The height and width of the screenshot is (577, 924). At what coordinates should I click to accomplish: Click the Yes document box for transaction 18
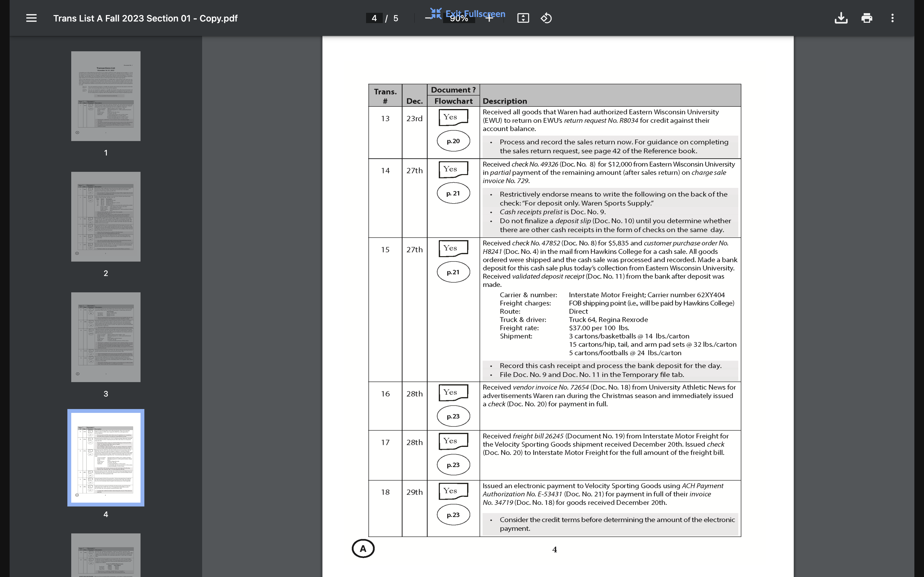pos(453,491)
